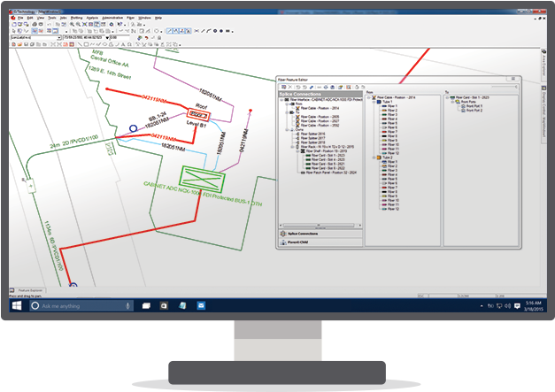Collapse the Tube 2 node
The image size is (555, 392).
click(374, 158)
